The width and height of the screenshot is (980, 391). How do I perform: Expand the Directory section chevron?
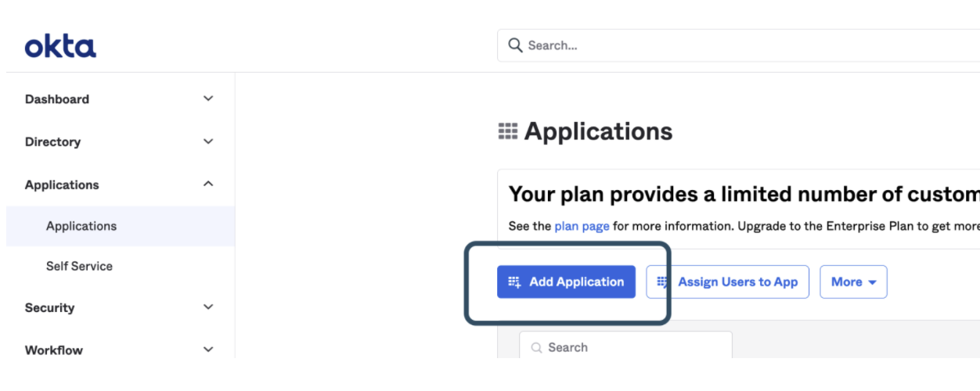coord(208,142)
